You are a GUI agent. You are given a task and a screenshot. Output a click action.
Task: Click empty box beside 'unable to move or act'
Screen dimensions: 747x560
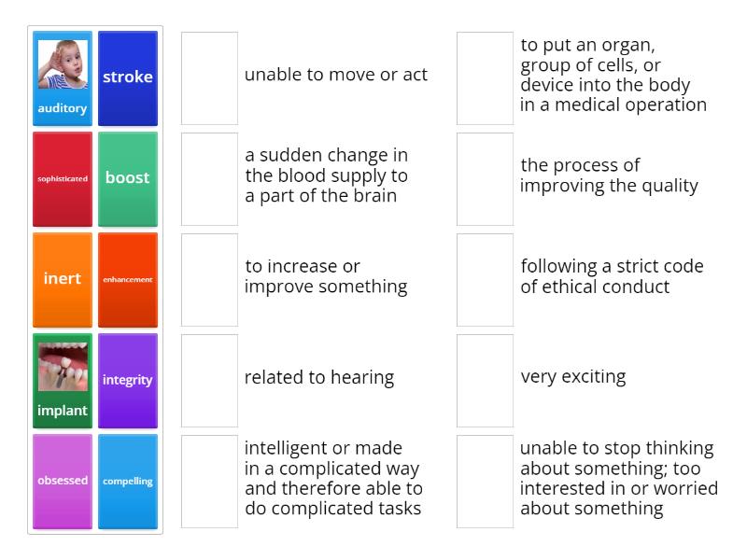[x=209, y=78]
